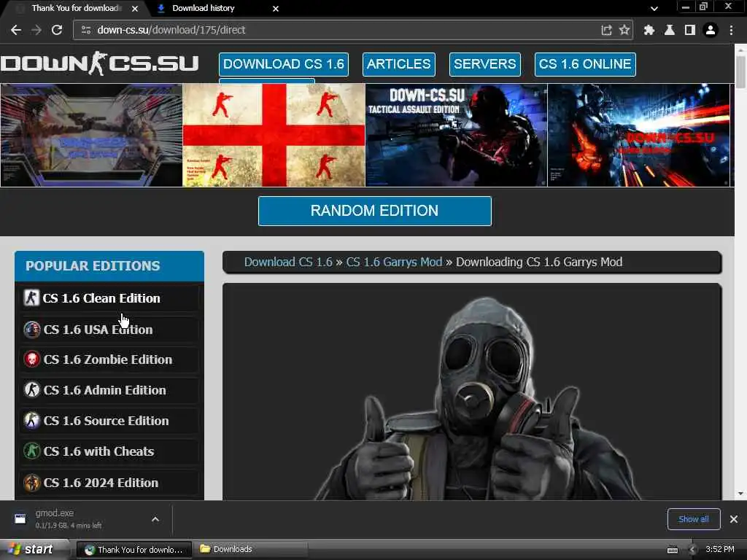Open CS 1.6 USA Edition link
747x560 pixels.
click(x=98, y=330)
